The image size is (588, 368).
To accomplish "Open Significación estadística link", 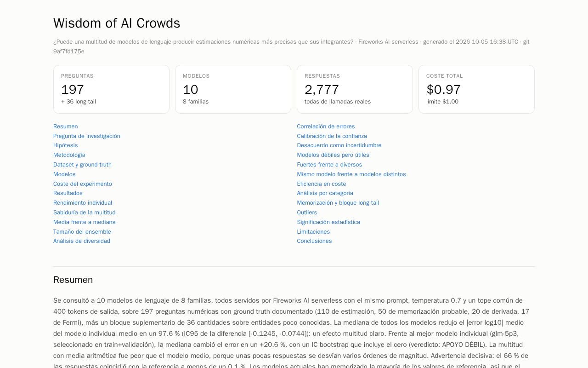I will click(x=328, y=222).
